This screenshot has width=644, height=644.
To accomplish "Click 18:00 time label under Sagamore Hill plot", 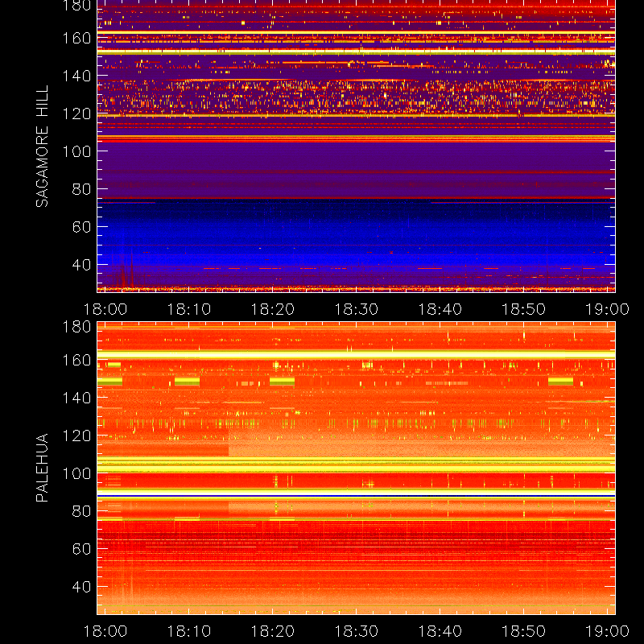I will (x=105, y=309).
